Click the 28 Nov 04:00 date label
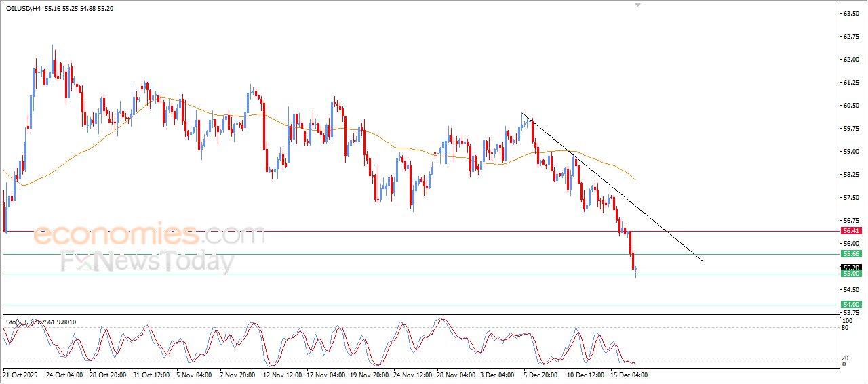The width and height of the screenshot is (868, 384). coord(456,374)
